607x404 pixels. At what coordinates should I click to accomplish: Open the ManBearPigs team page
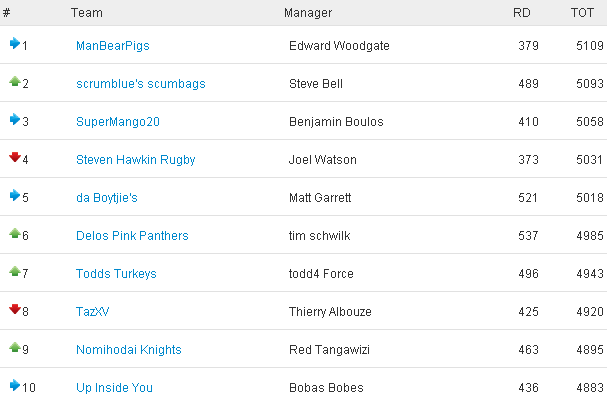(113, 46)
